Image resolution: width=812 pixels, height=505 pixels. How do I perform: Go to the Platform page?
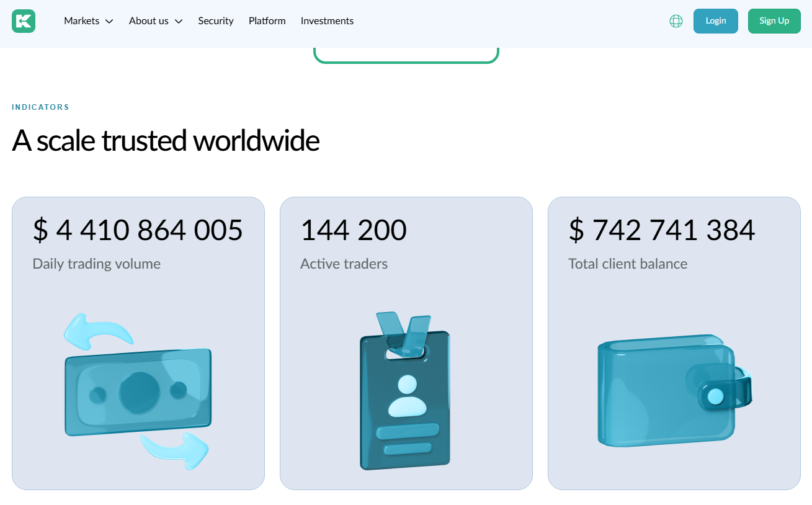(x=267, y=21)
